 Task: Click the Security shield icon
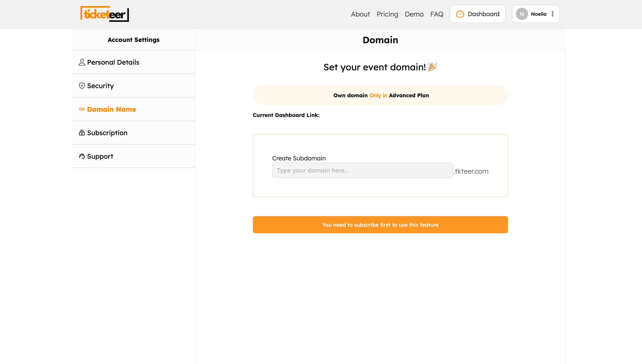tap(82, 85)
